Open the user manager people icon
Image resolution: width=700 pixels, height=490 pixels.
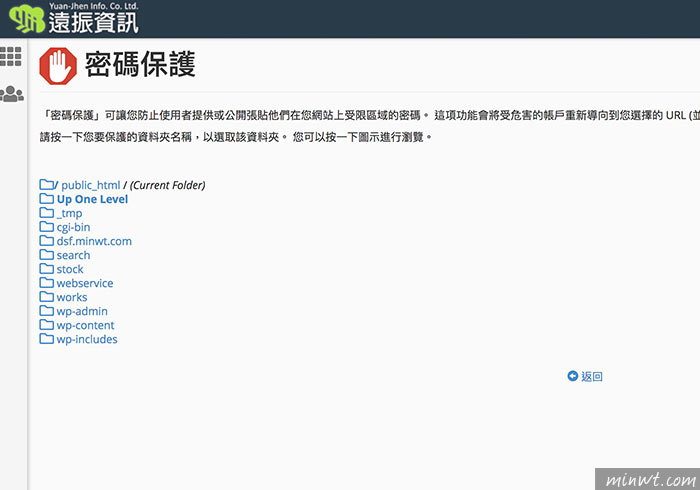point(12,94)
